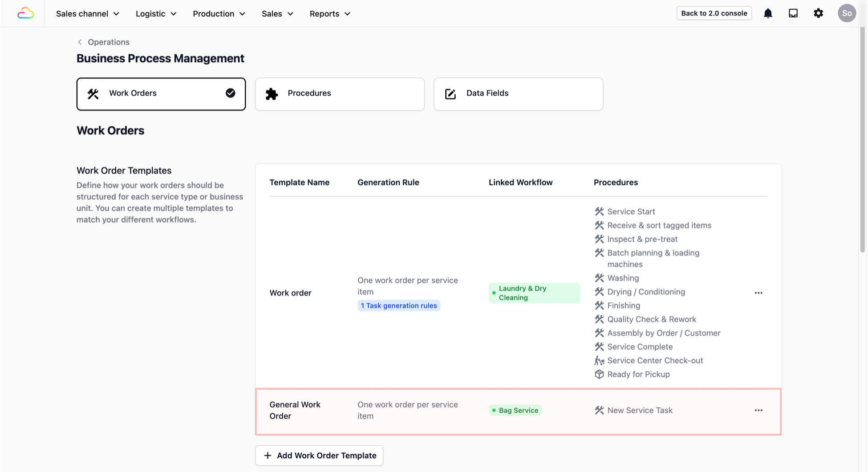The image size is (868, 472).
Task: Click the Template Name column header
Action: click(300, 183)
